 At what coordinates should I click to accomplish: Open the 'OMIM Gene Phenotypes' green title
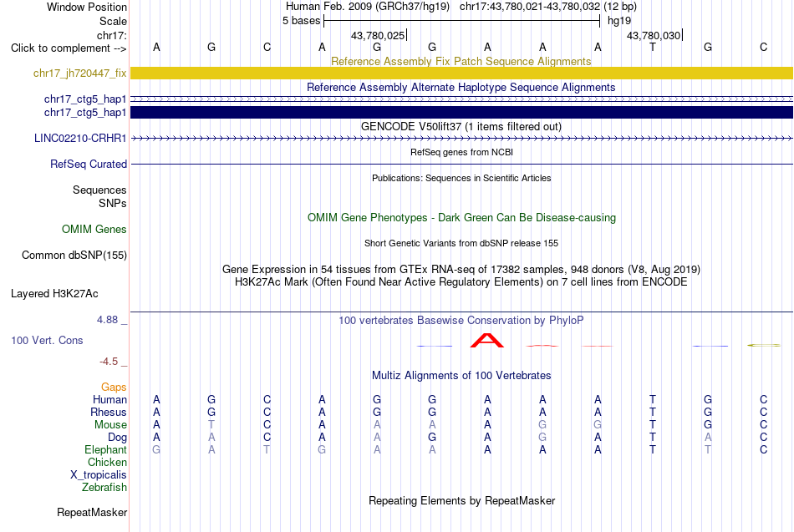coord(462,218)
